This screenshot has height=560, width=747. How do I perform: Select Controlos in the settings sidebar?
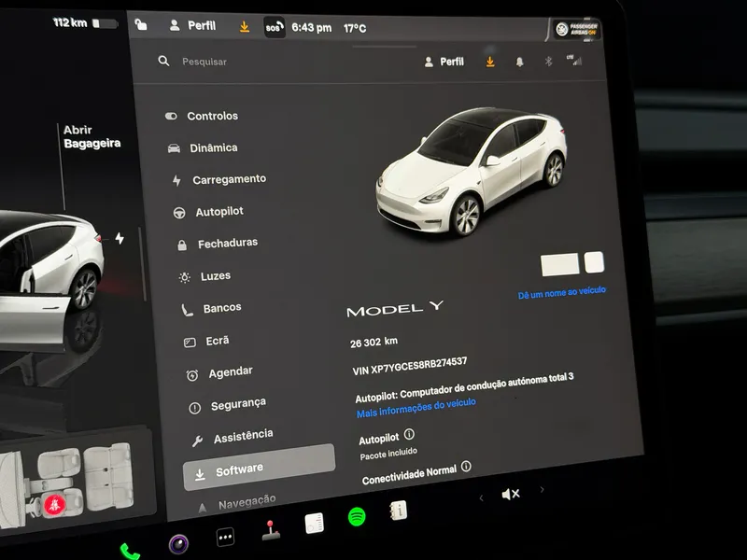click(x=213, y=116)
